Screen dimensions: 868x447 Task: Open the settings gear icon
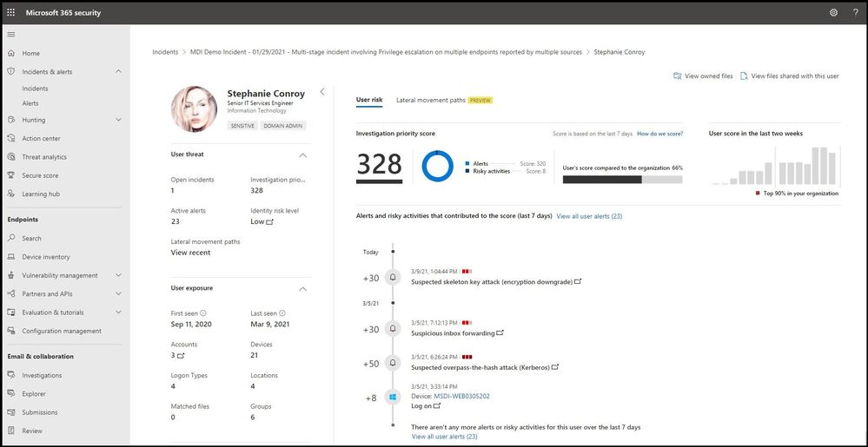(833, 12)
